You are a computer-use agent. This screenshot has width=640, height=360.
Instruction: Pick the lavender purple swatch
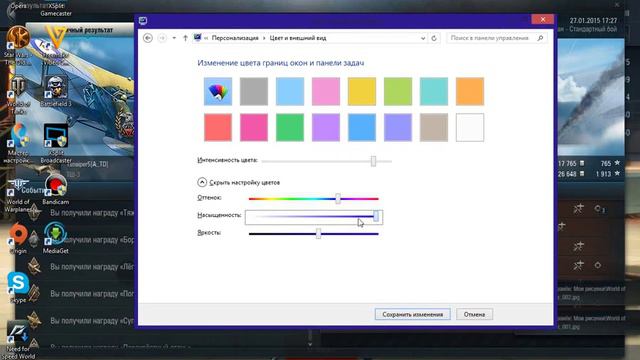pos(326,127)
